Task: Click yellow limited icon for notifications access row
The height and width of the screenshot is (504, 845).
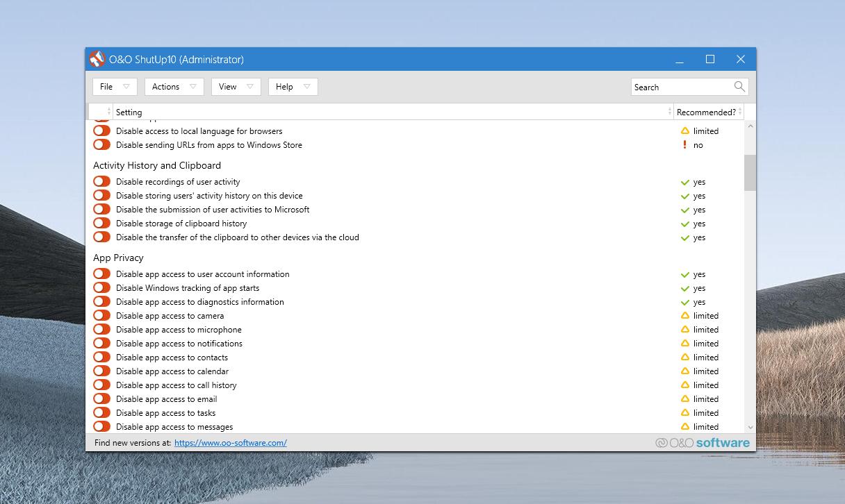Action: 685,344
